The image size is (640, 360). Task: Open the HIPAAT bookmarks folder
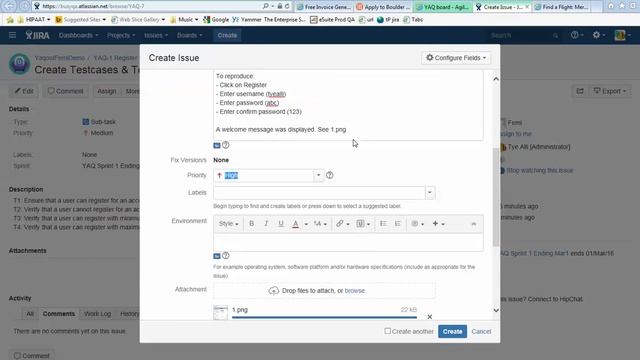point(34,20)
